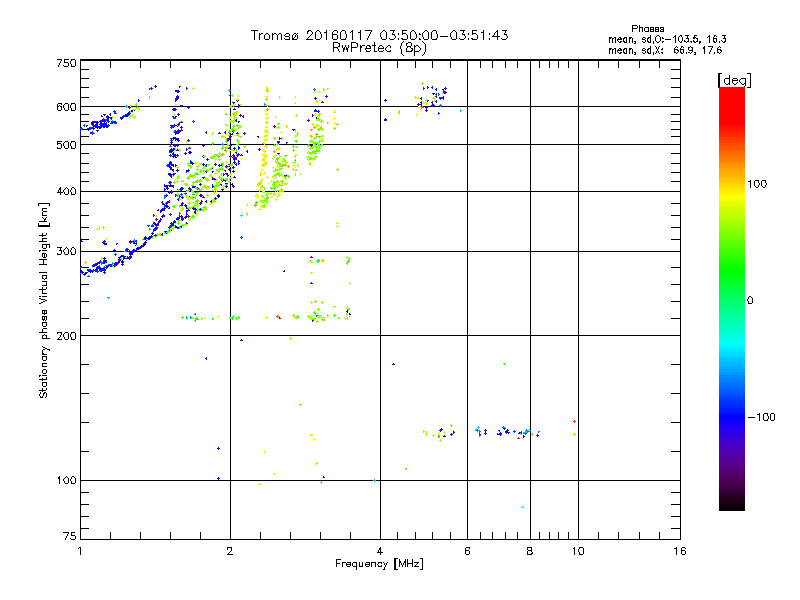Click 'mean, sd,O:-103.5, 16.3' statistics line
Viewport: 800px width, 600px height.
(x=667, y=39)
